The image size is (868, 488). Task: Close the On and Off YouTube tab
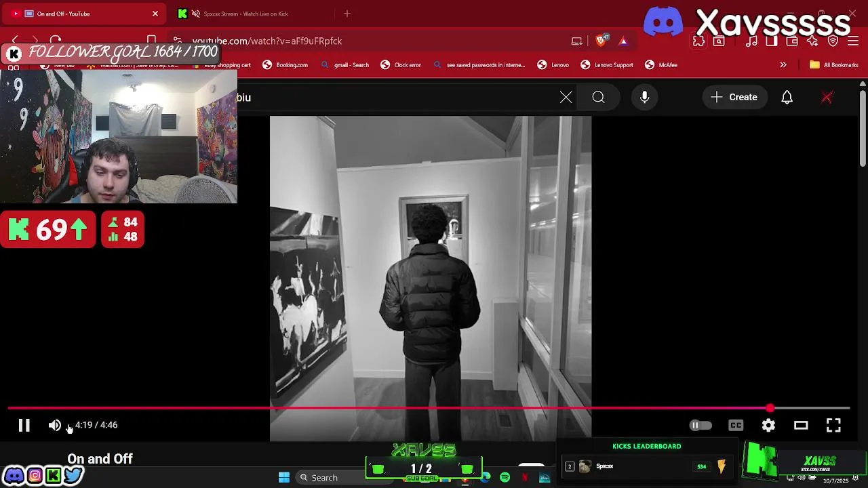[x=155, y=14]
